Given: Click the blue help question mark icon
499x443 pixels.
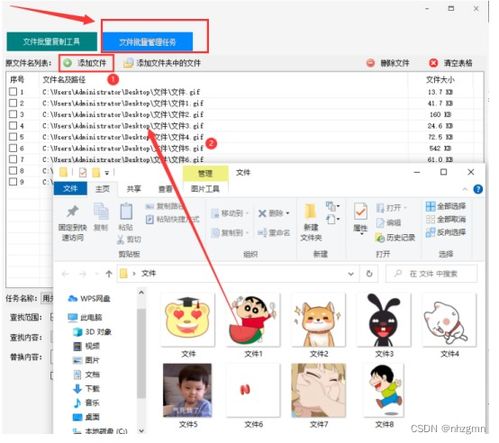Looking at the screenshot, I should pyautogui.click(x=478, y=189).
